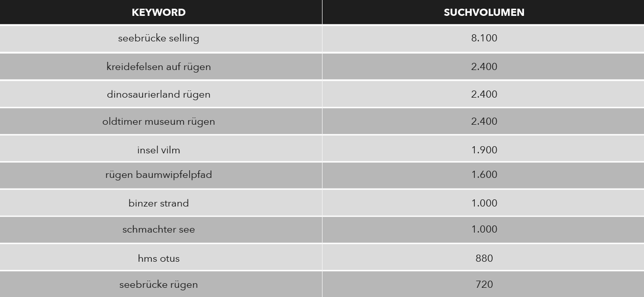Click search volume for binzer strand
Viewport: 644px width, 297px height.
pyautogui.click(x=484, y=203)
